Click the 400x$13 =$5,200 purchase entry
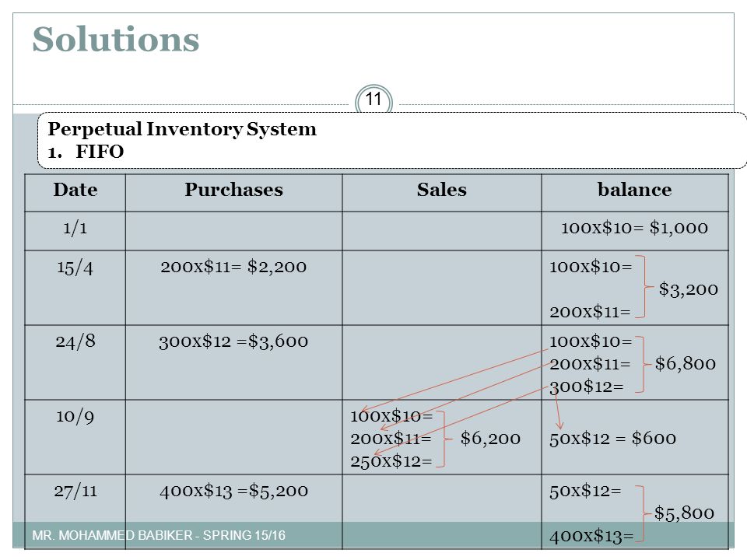 [234, 491]
